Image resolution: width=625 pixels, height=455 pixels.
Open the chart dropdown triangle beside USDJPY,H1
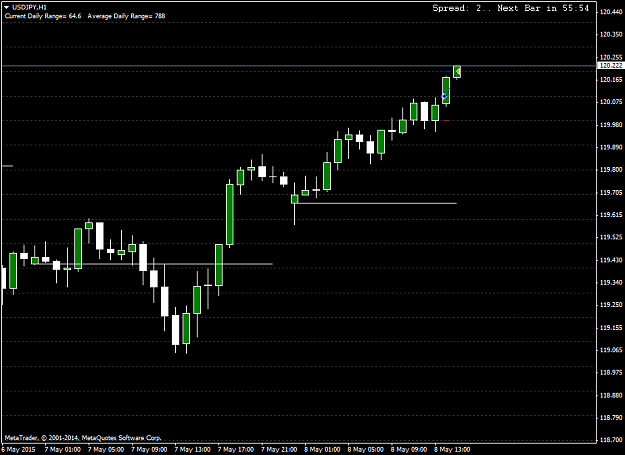click(x=7, y=7)
